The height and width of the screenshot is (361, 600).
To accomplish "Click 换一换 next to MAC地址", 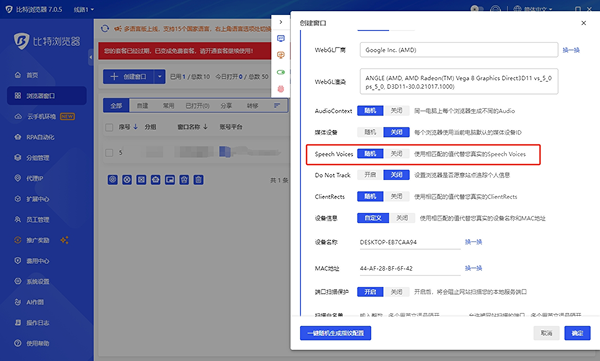I will pyautogui.click(x=473, y=268).
